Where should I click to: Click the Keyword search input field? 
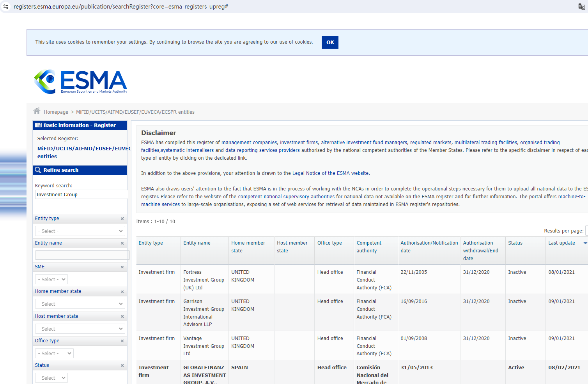tap(81, 195)
